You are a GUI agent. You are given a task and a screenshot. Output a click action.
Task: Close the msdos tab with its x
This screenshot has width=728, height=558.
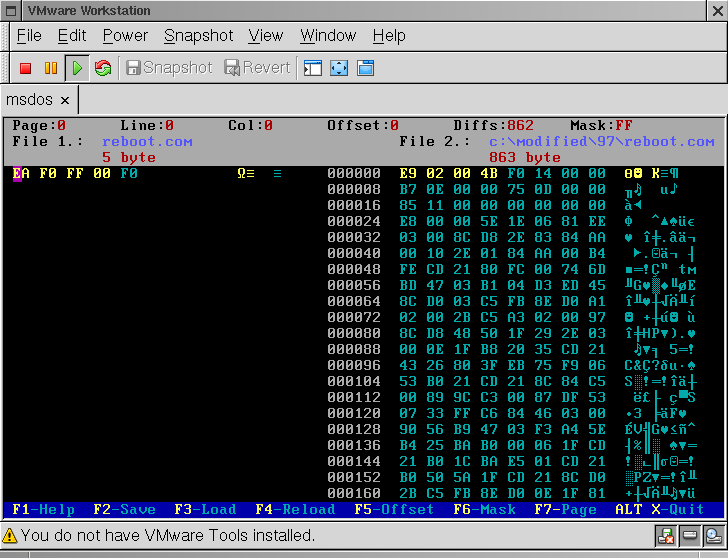[65, 100]
